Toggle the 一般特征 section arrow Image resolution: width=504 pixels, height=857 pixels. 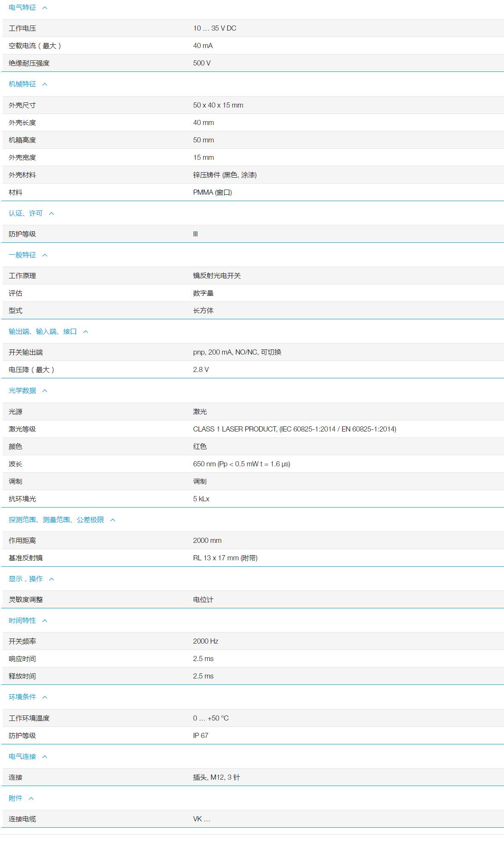click(x=45, y=255)
